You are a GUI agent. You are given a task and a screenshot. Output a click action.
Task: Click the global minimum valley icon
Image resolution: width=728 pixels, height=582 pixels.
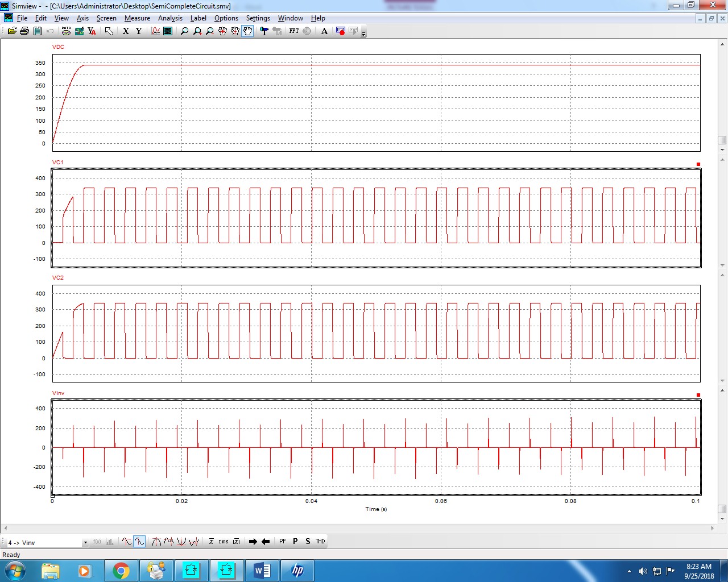(181, 542)
